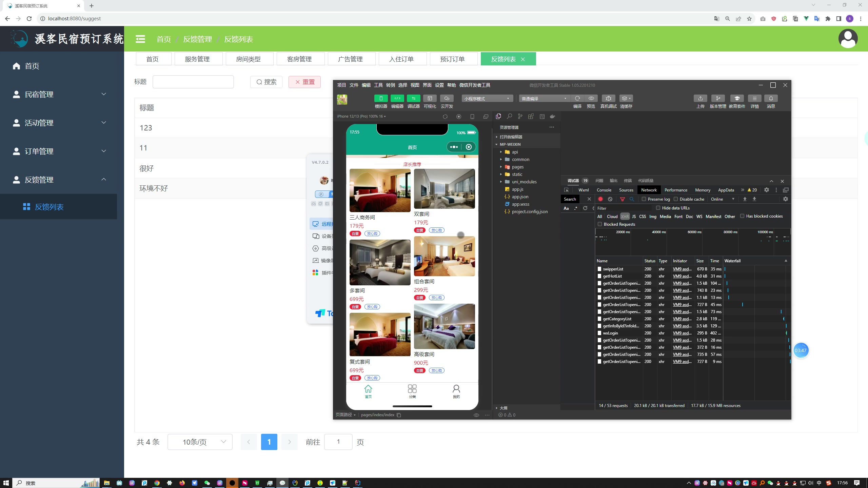Click the 搜索 search button
Screen dimensions: 868x488
(x=266, y=82)
